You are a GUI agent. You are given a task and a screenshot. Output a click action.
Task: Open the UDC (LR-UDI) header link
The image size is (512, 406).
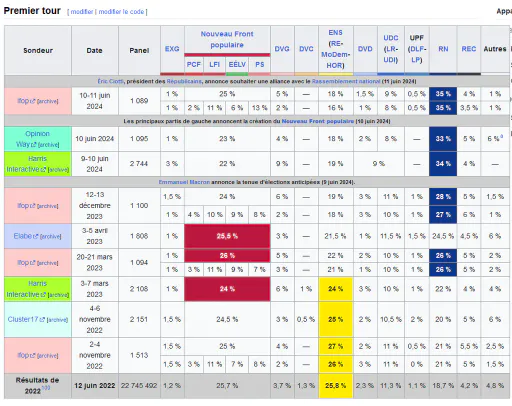(391, 49)
